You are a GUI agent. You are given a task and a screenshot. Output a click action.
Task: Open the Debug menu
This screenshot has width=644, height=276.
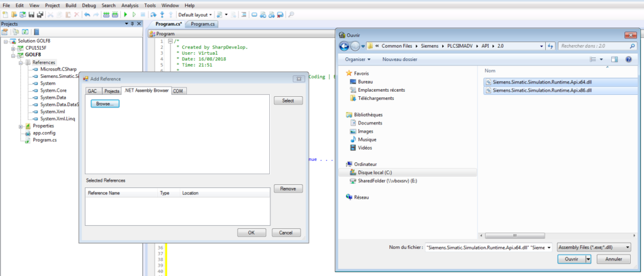89,6
